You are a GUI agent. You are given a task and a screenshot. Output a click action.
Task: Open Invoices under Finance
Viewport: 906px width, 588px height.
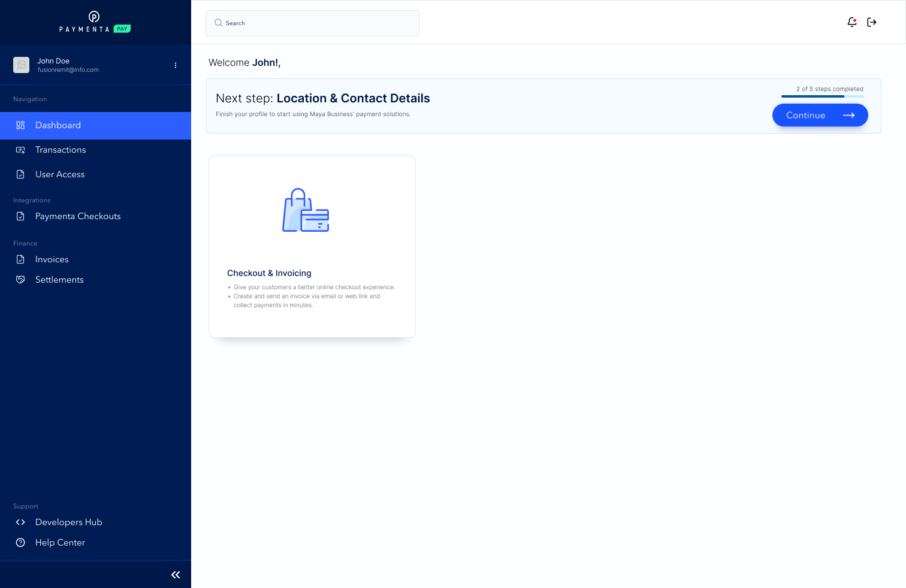tap(52, 259)
